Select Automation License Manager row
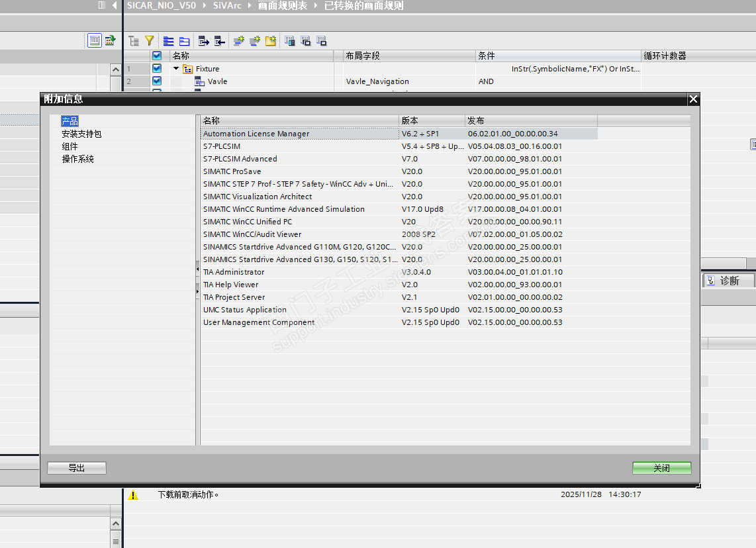The height and width of the screenshot is (548, 756). coord(399,134)
